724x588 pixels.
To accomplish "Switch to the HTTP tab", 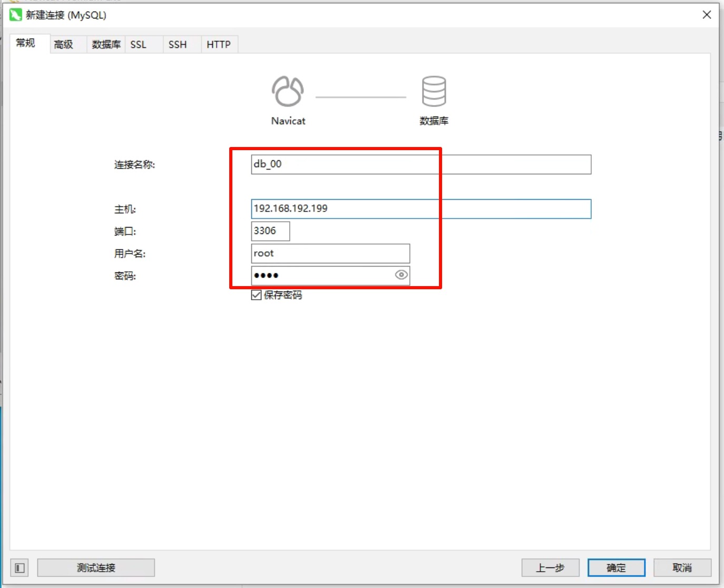I will pos(219,45).
